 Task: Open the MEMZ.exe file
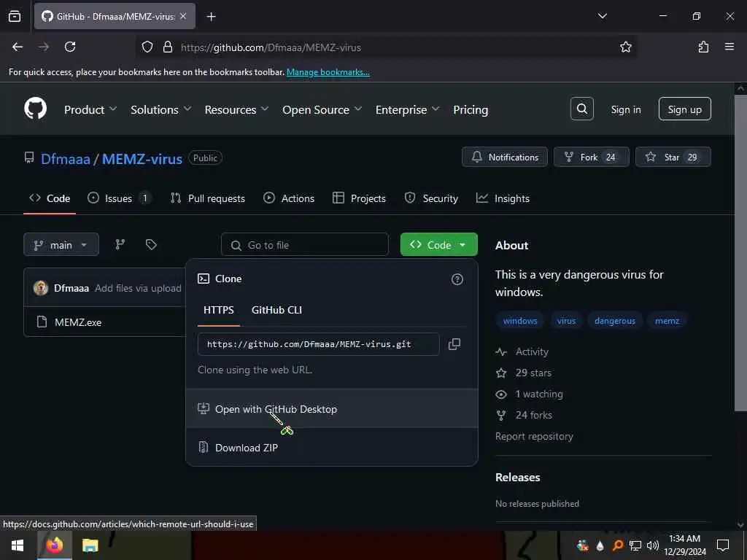click(78, 322)
